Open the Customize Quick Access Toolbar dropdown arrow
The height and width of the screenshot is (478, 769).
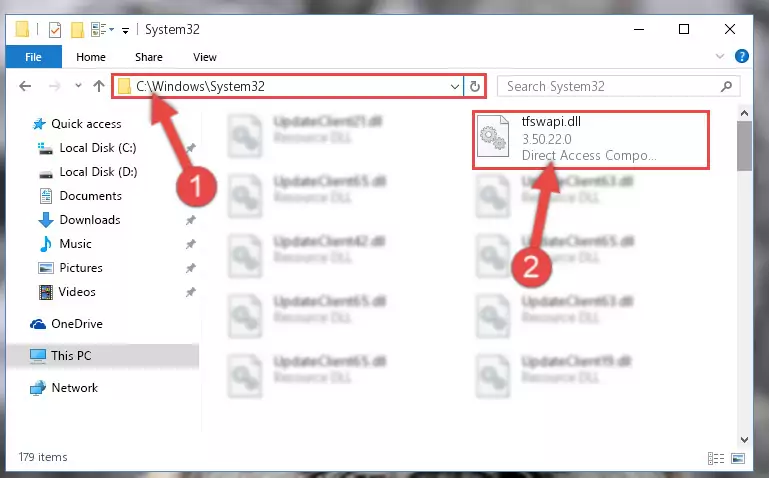point(126,30)
